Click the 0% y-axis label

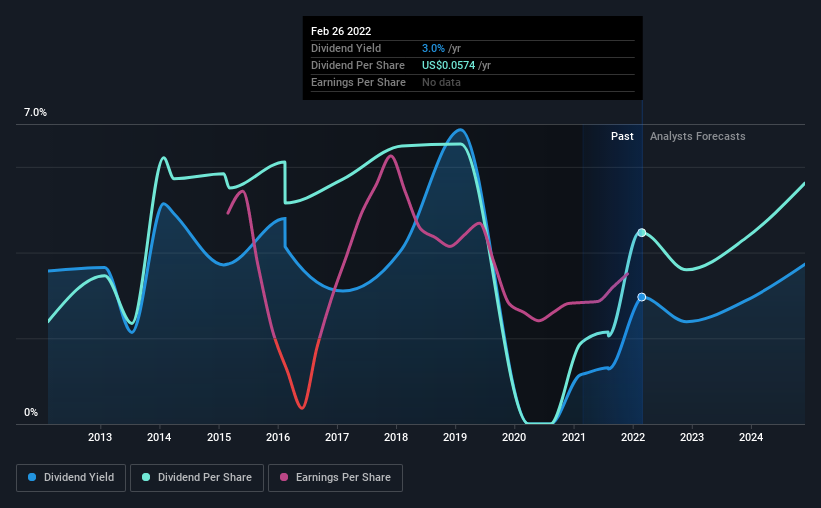click(31, 413)
